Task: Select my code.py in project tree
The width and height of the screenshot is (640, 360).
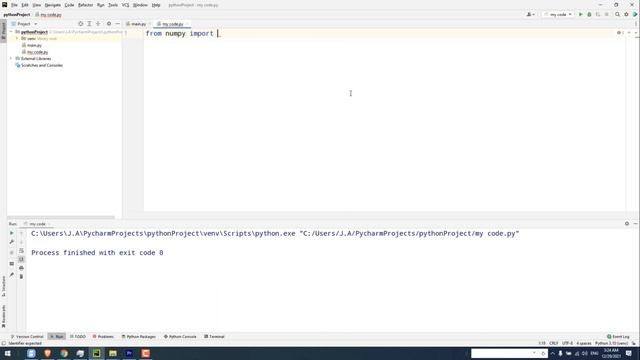Action: pyautogui.click(x=35, y=52)
